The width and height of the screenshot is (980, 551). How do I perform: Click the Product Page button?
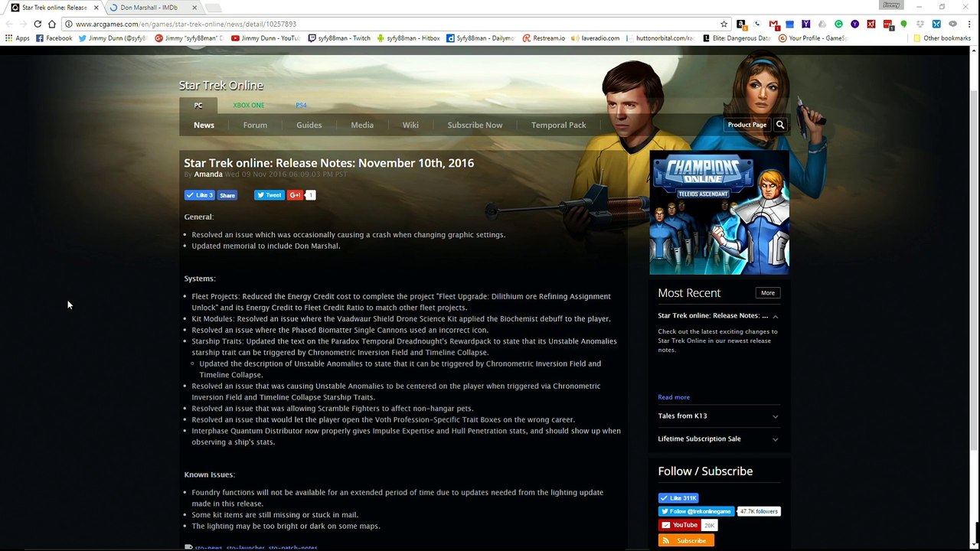747,125
